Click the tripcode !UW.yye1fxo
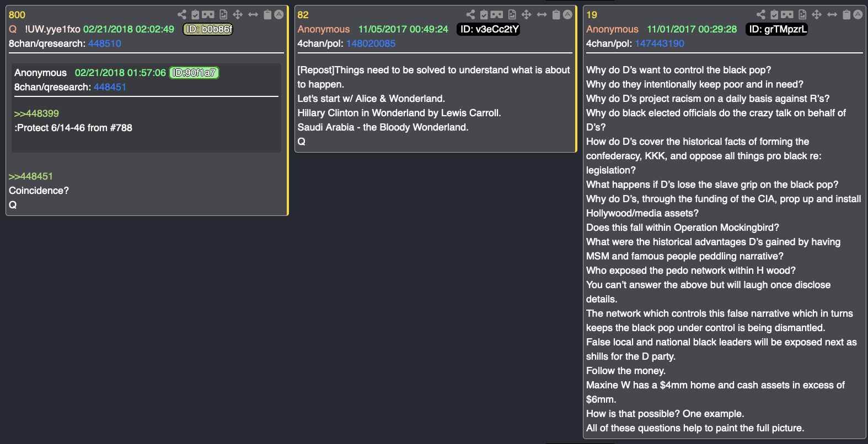The height and width of the screenshot is (444, 868). [52, 29]
